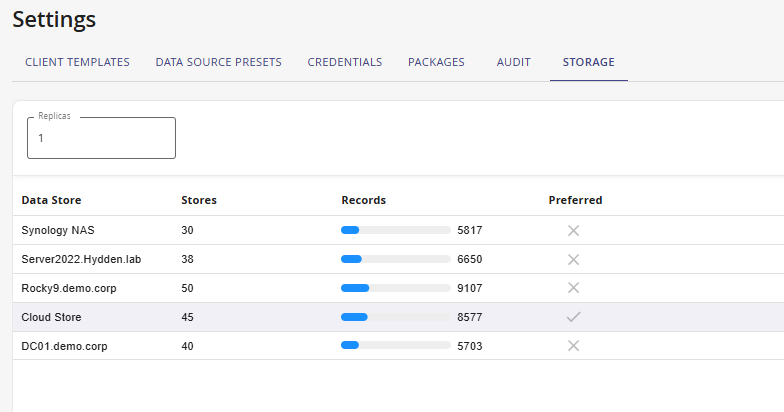Open the Client Templates tab

[77, 62]
